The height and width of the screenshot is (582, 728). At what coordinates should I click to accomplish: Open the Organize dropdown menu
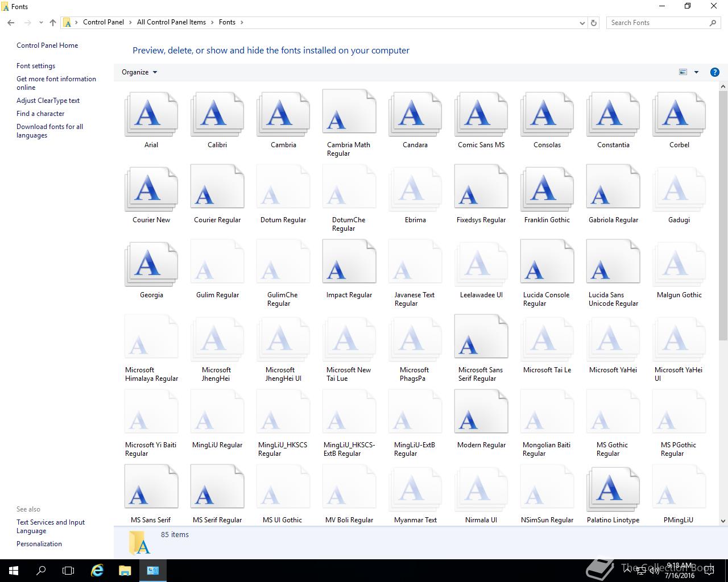[x=139, y=72]
